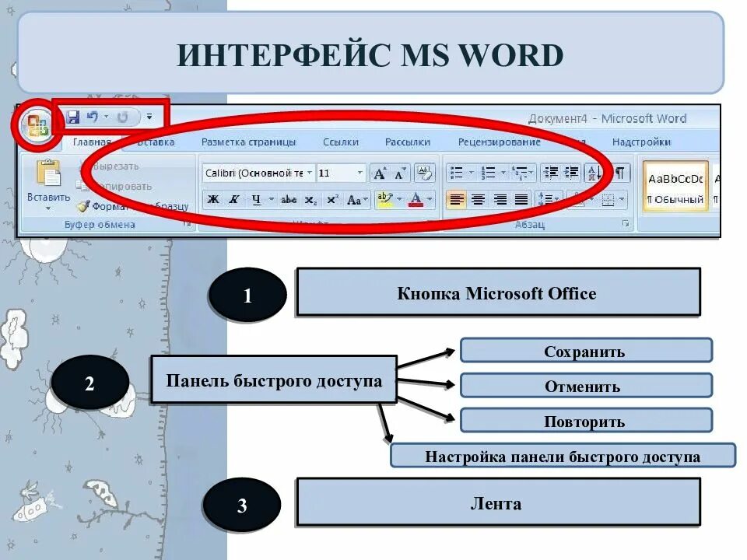Toggle subscript x₂ formatting
Screen dimensions: 747x560
[310, 200]
